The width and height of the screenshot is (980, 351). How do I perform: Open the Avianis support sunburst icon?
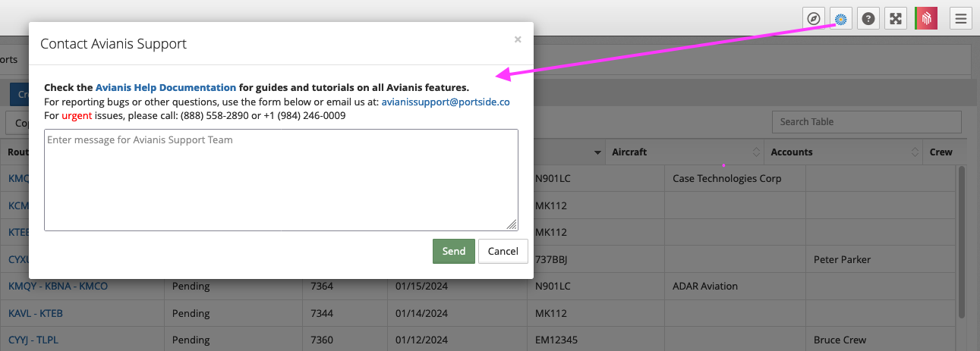[841, 18]
